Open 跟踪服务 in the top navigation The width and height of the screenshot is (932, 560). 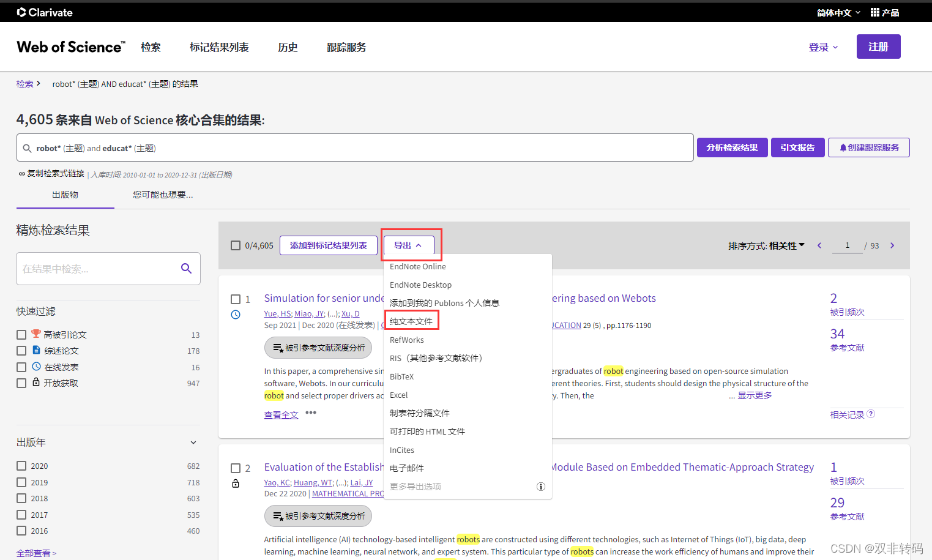346,47
